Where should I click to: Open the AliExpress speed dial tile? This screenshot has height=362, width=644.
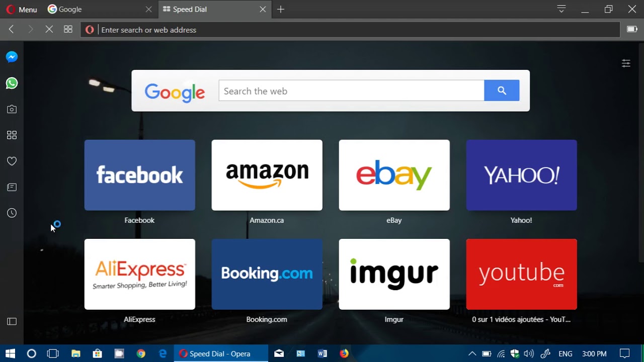pos(139,274)
